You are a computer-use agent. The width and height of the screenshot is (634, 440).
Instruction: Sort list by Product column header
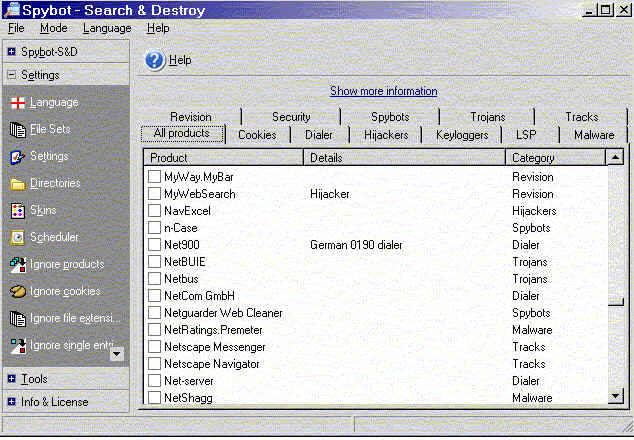coord(223,158)
